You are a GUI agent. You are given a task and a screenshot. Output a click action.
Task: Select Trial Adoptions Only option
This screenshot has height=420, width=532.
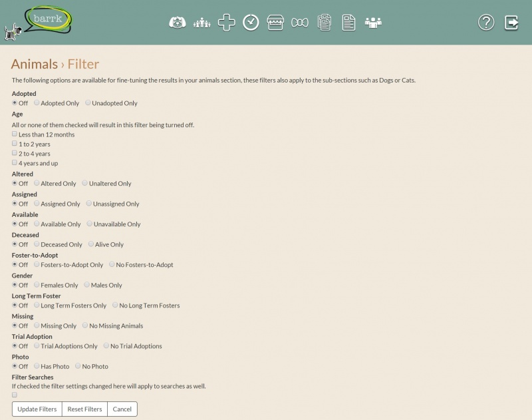(37, 345)
